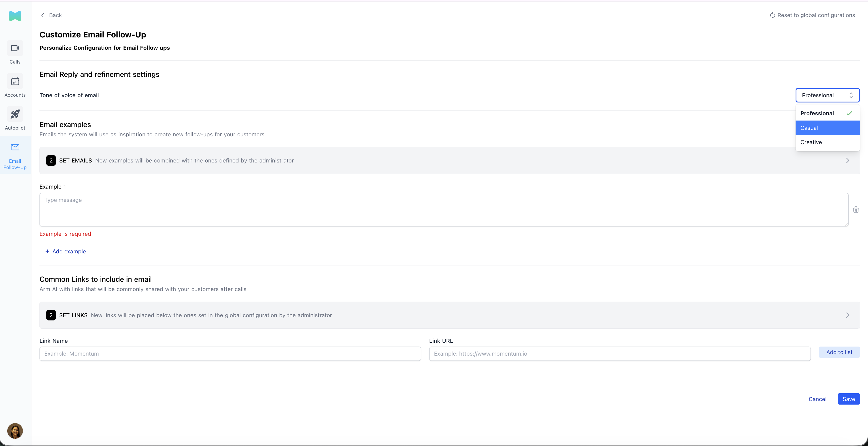Delete Example 1 with the trash icon
The image size is (868, 446).
(855, 210)
